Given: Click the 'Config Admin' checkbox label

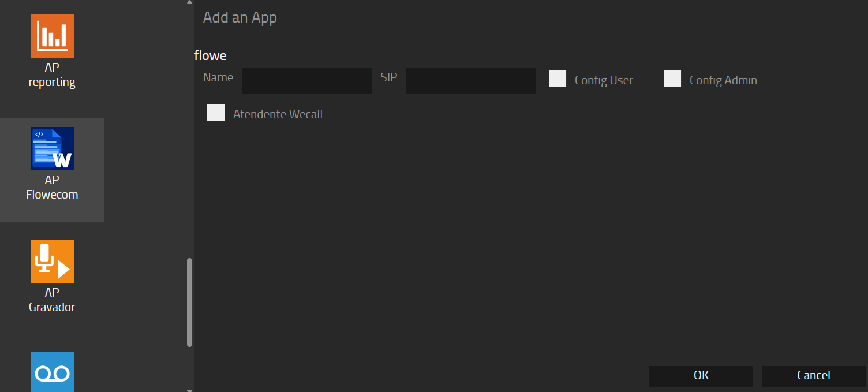Looking at the screenshot, I should click(x=723, y=81).
